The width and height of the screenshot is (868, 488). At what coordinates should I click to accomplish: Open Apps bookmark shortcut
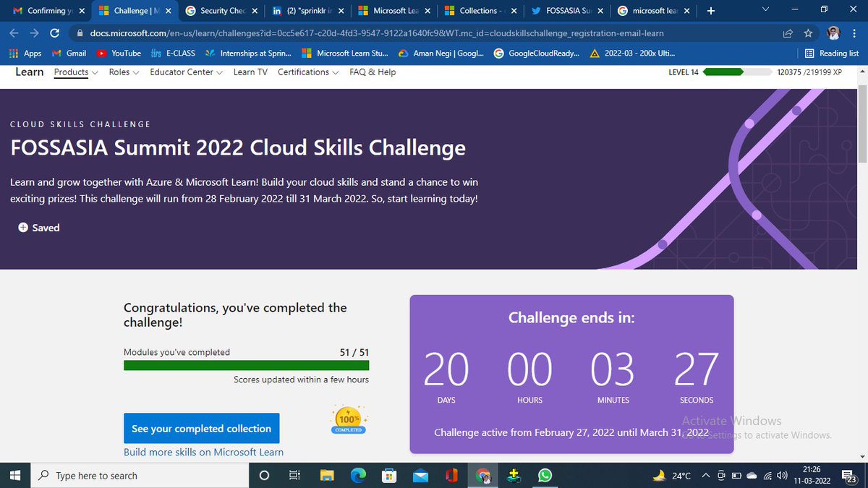(25, 53)
